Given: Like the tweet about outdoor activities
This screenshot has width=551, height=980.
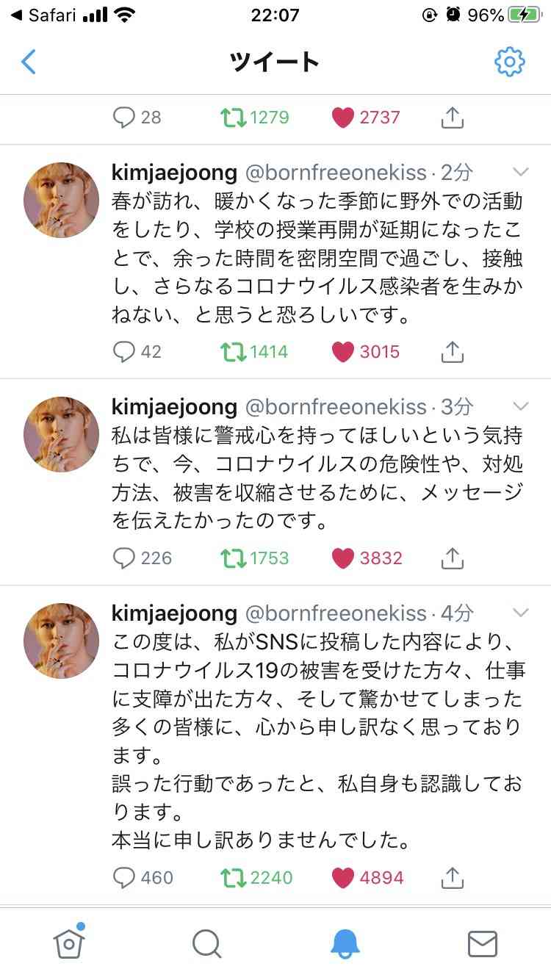Looking at the screenshot, I should pyautogui.click(x=342, y=351).
